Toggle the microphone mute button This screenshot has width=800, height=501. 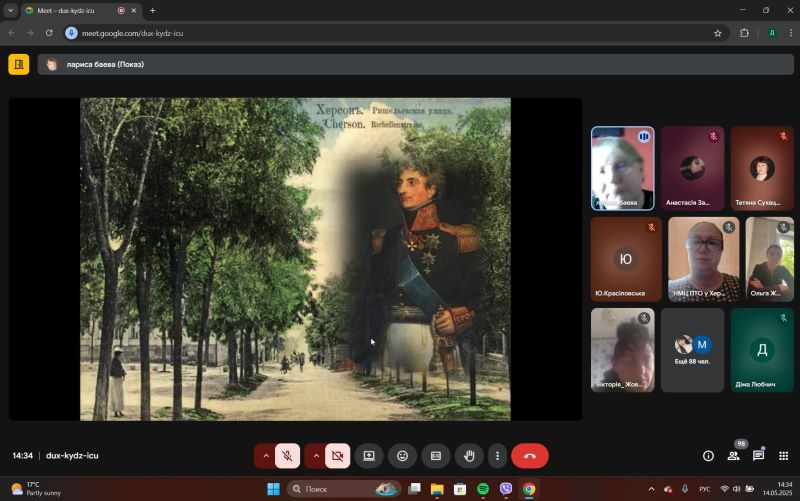(287, 456)
